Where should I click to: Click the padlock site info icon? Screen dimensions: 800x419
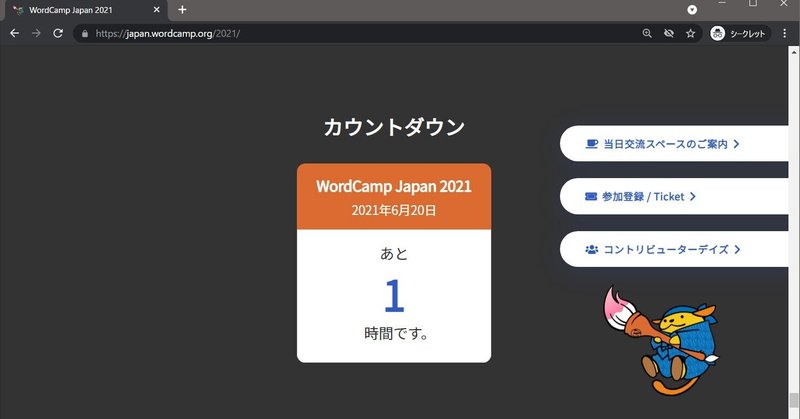coord(85,34)
